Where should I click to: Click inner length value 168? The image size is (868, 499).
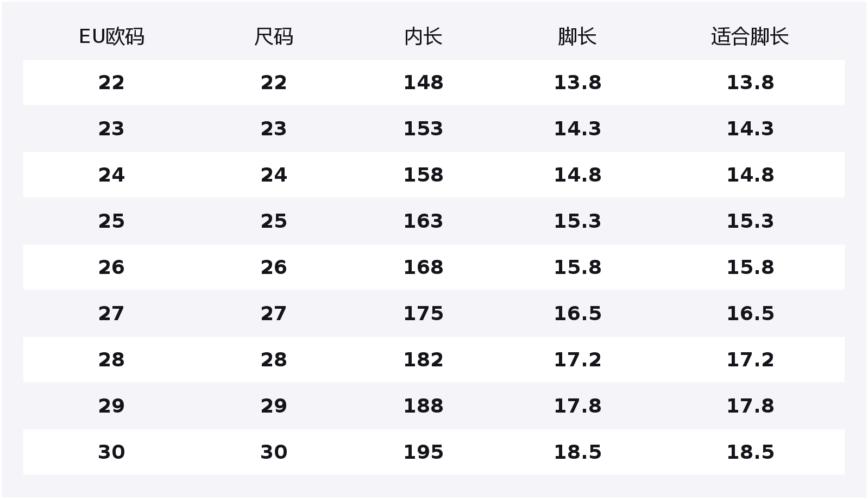point(423,267)
